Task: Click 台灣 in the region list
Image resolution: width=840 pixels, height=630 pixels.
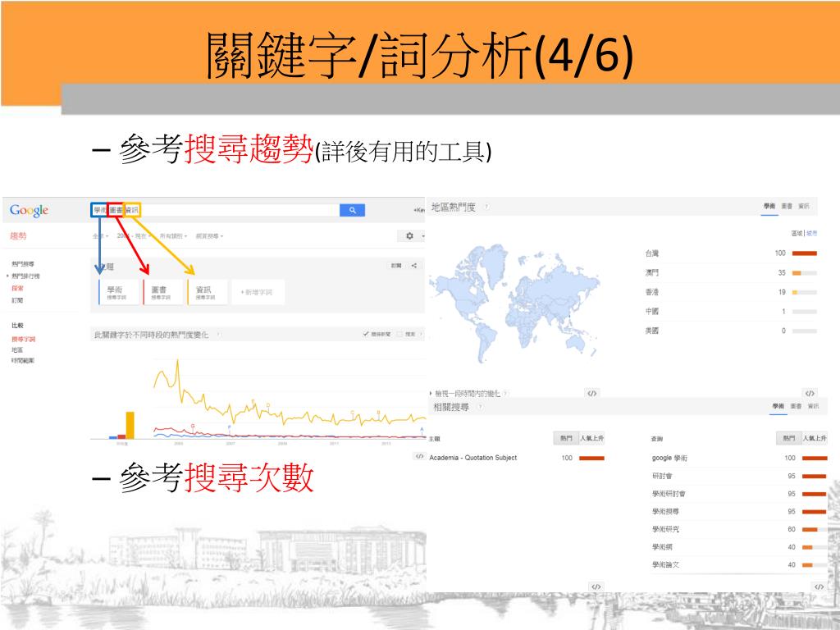Action: pos(652,253)
